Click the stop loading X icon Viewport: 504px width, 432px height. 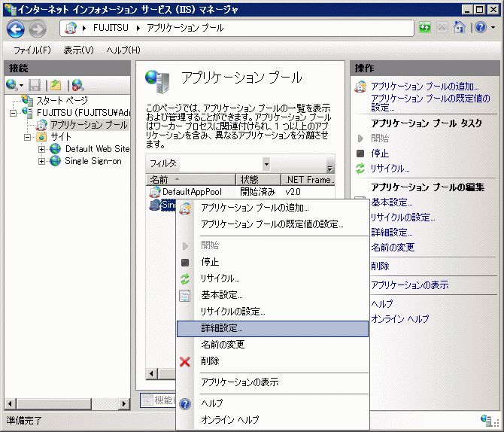(442, 27)
